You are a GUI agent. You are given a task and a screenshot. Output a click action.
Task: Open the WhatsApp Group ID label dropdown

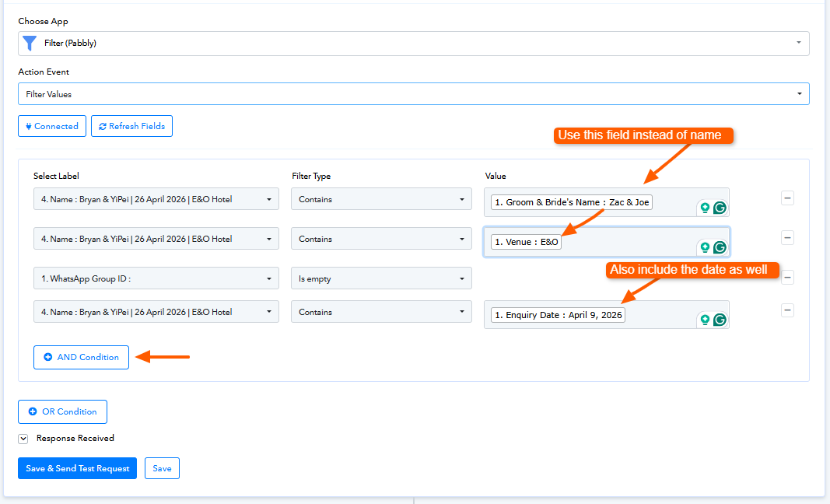pyautogui.click(x=156, y=278)
